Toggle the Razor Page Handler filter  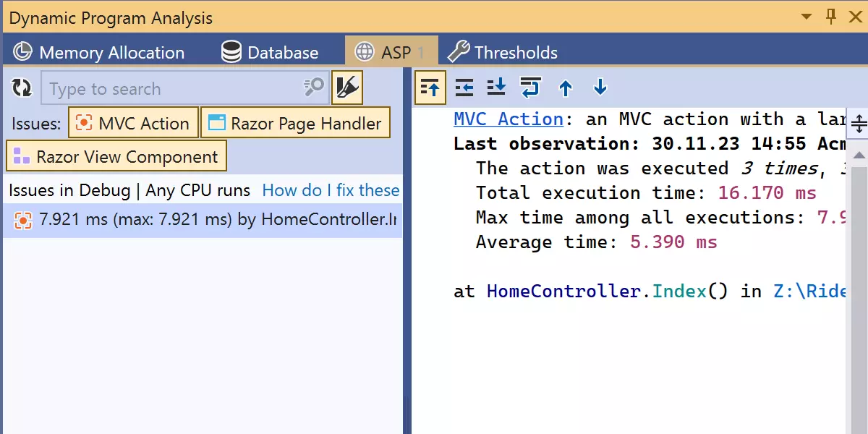(295, 124)
